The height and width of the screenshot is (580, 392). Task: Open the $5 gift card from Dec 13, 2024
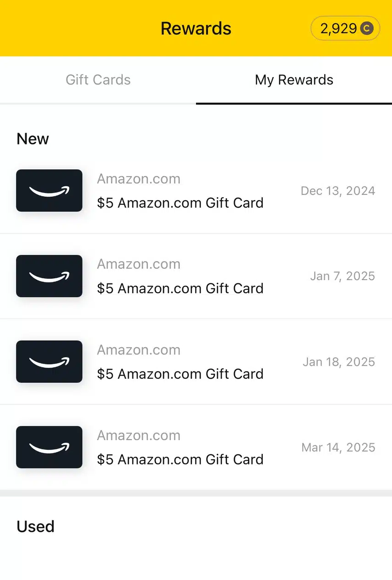[180, 203]
